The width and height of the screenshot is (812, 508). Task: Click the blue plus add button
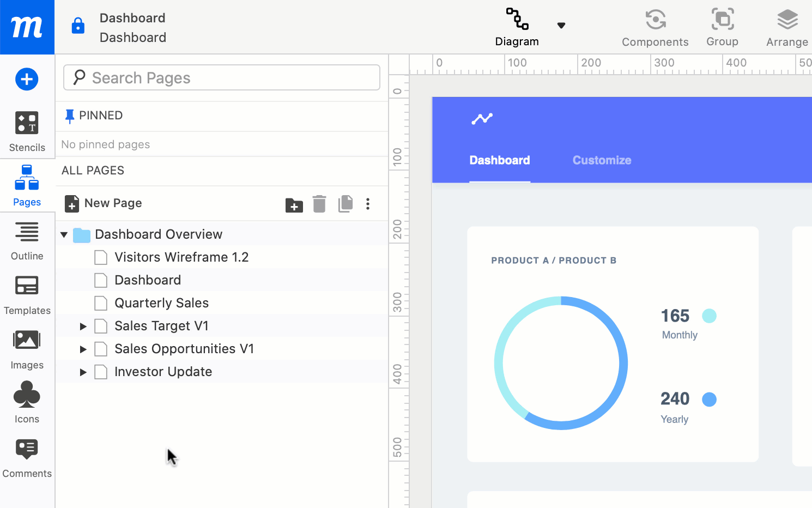click(x=27, y=80)
